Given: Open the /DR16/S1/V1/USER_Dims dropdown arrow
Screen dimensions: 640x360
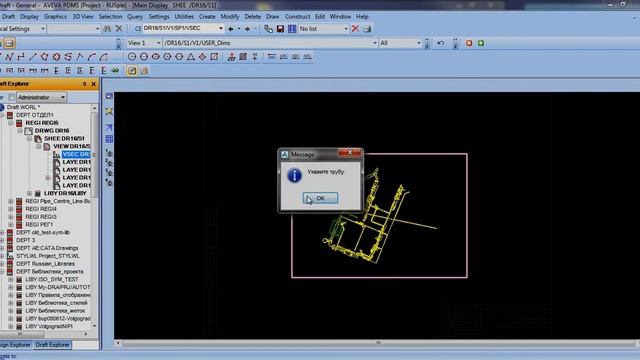Looking at the screenshot, I should [x=375, y=43].
